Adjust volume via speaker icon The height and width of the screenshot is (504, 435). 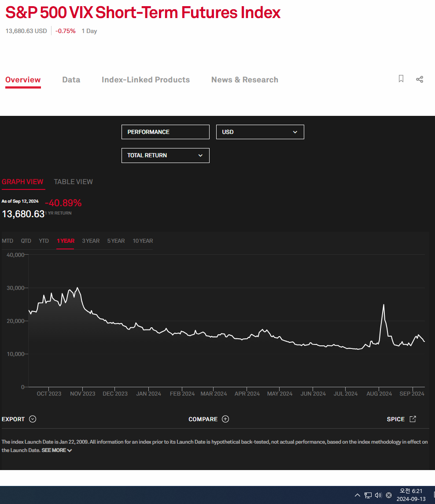click(x=378, y=495)
